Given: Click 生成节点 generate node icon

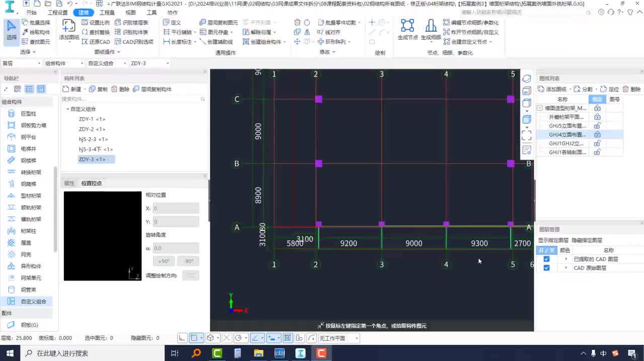Looking at the screenshot, I should pyautogui.click(x=408, y=29).
